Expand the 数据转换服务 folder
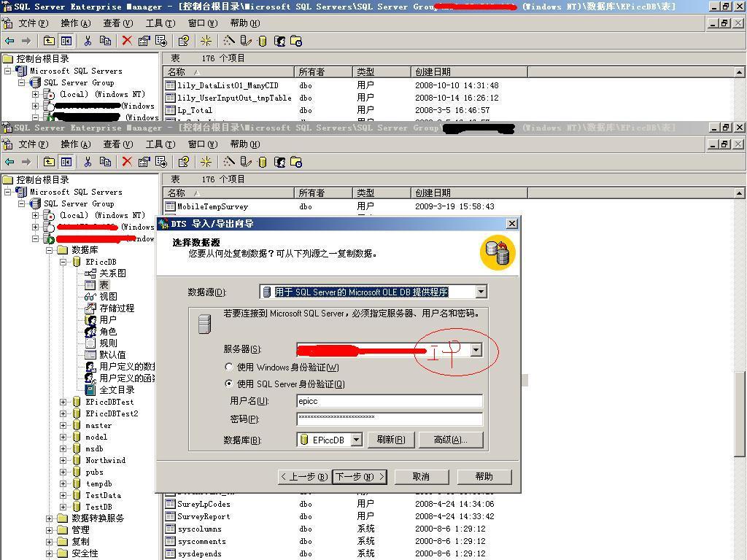Image resolution: width=747 pixels, height=560 pixels. (x=49, y=518)
